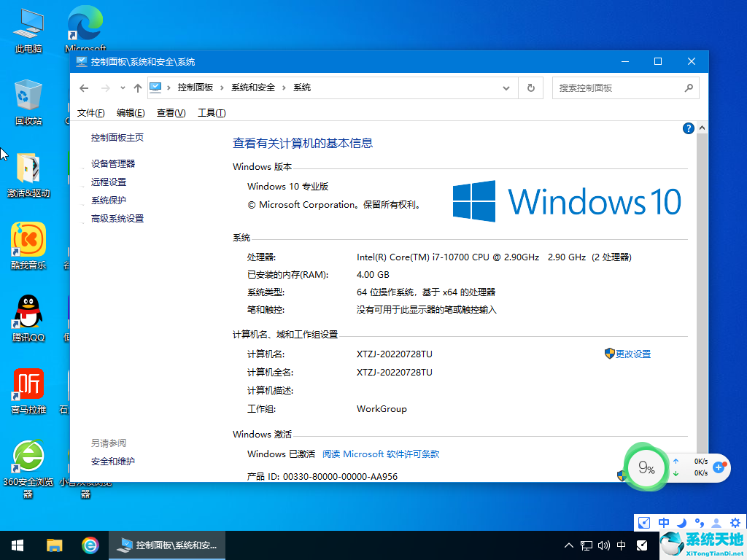Screen dimensions: 747x560
Task: Click computer name XTZJ-20220728TU value
Action: click(395, 354)
